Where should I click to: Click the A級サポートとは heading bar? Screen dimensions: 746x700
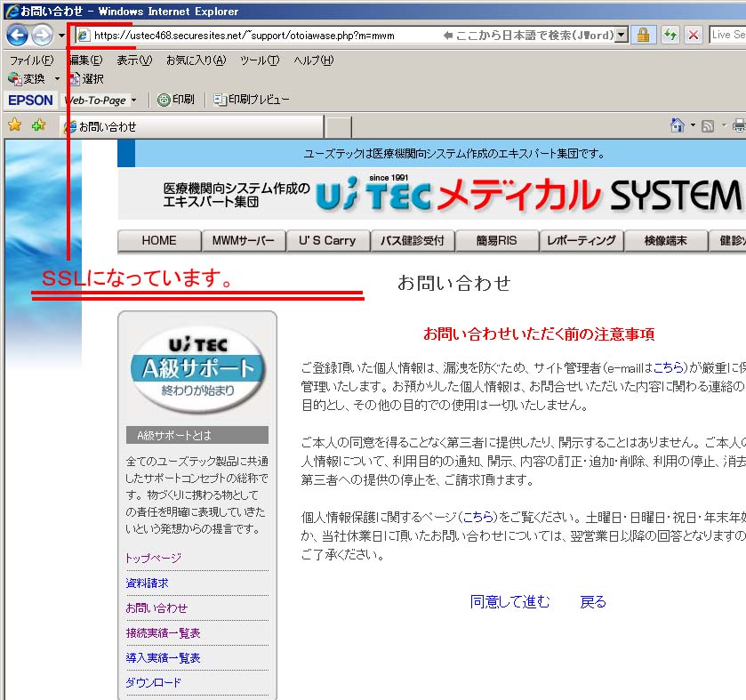click(197, 435)
